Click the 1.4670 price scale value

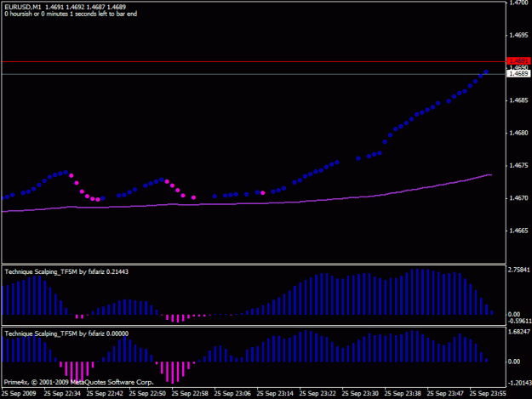point(518,198)
